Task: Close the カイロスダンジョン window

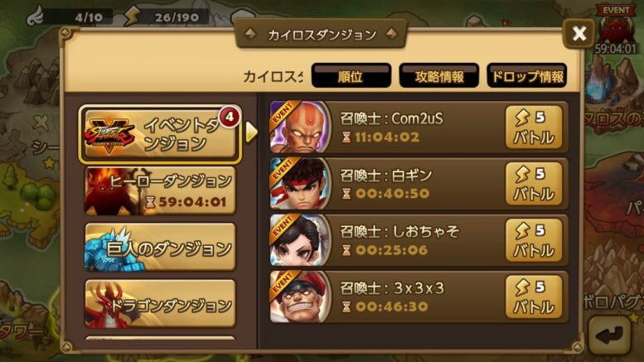Action: pos(579,33)
